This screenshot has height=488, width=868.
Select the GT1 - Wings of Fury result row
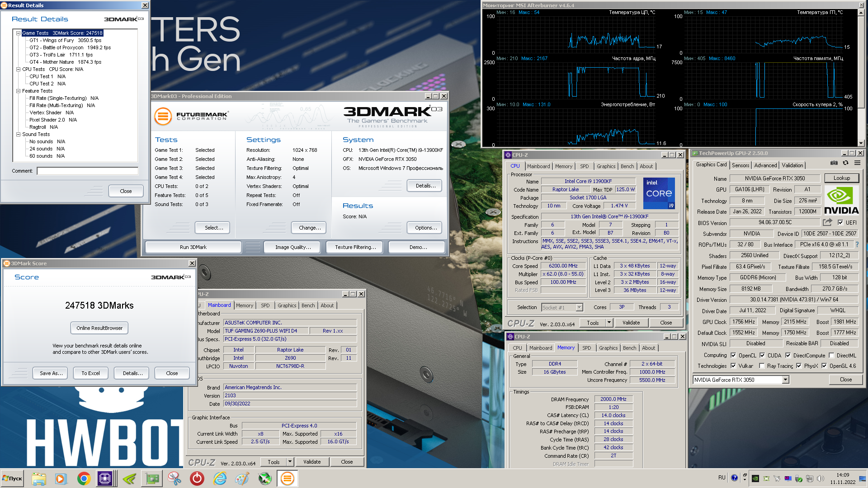[66, 40]
